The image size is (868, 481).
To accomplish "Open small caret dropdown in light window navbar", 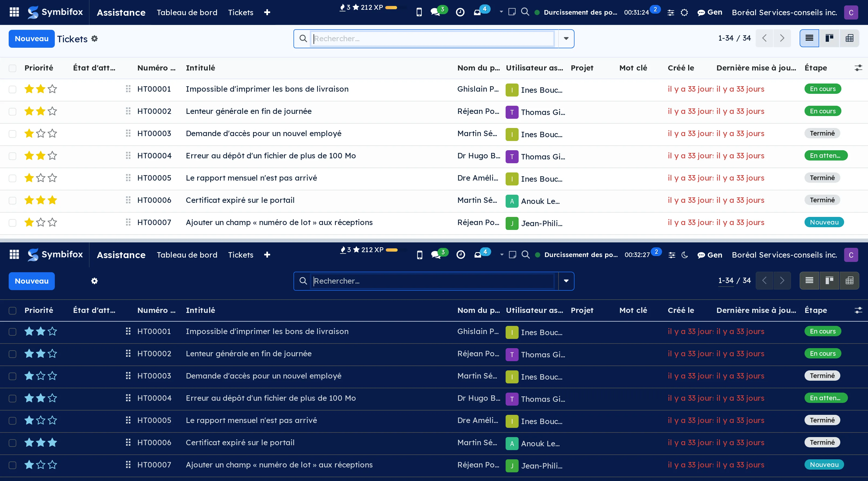I will 501,12.
